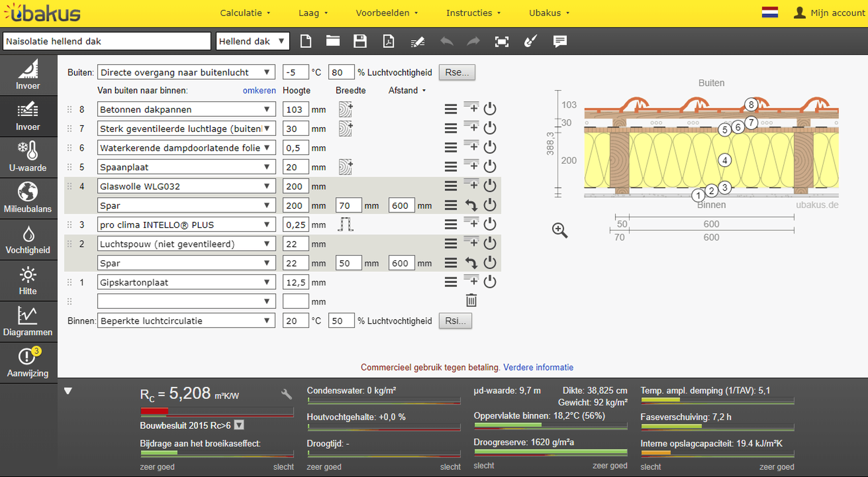Toggle power for pro clima INTELLO layer
The width and height of the screenshot is (868, 477).
point(490,224)
